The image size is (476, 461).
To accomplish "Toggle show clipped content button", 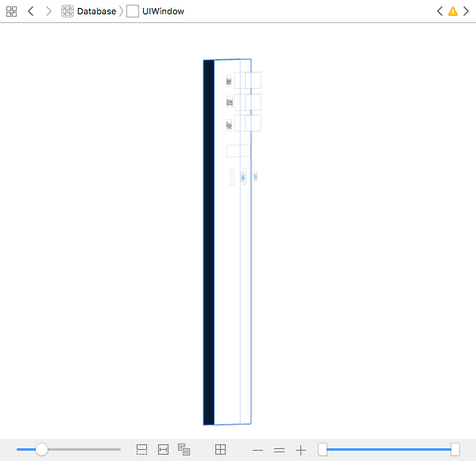I will pos(141,449).
